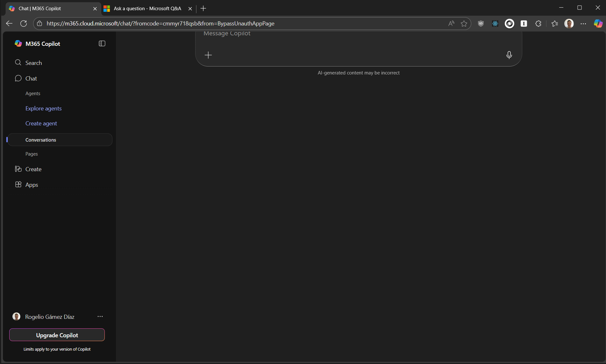
Task: Open the white square I extension
Action: tap(524, 24)
